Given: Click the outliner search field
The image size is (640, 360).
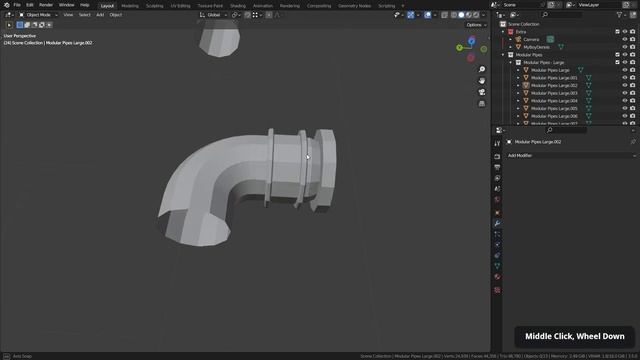Looking at the screenshot, I should pos(562,15).
